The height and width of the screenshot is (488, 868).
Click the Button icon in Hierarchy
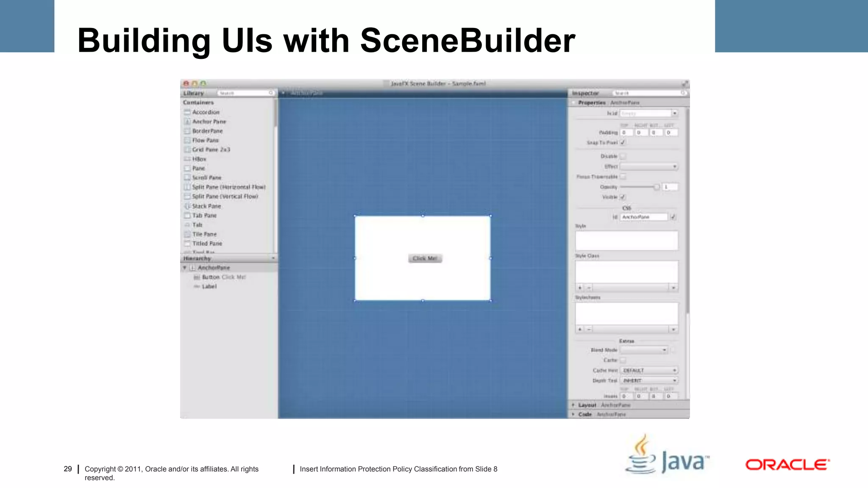[x=197, y=277]
